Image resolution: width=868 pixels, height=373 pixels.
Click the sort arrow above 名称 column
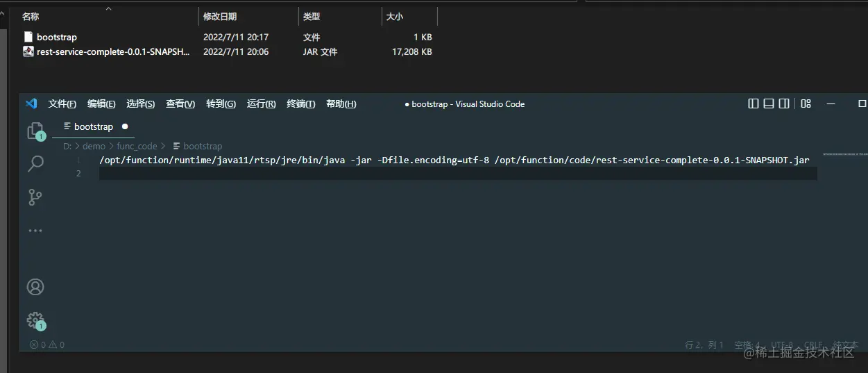(108, 9)
